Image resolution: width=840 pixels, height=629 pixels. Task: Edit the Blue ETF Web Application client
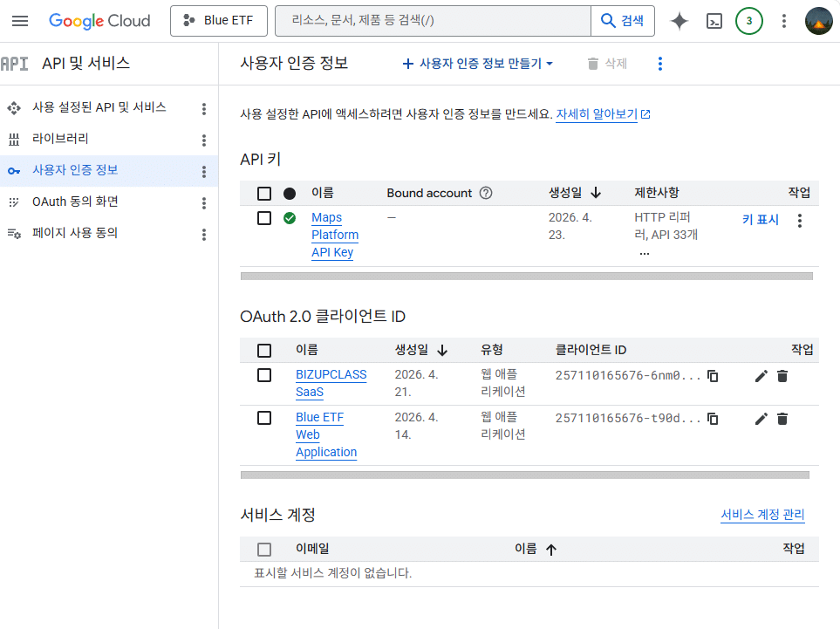pos(761,419)
